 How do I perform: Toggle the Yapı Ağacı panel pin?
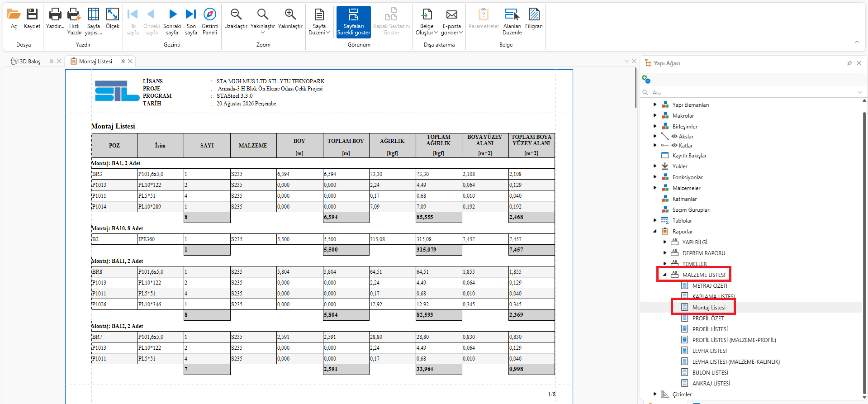(x=849, y=63)
